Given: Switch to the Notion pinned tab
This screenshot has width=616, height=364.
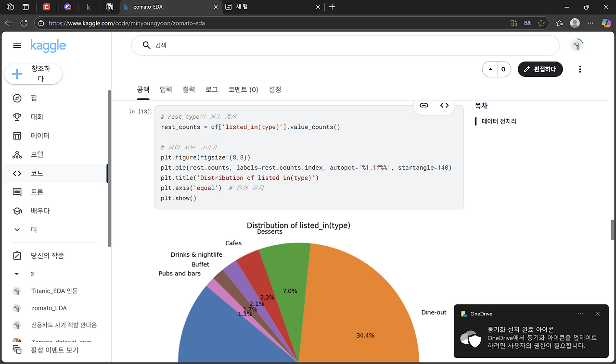Looking at the screenshot, I should pyautogui.click(x=110, y=7).
